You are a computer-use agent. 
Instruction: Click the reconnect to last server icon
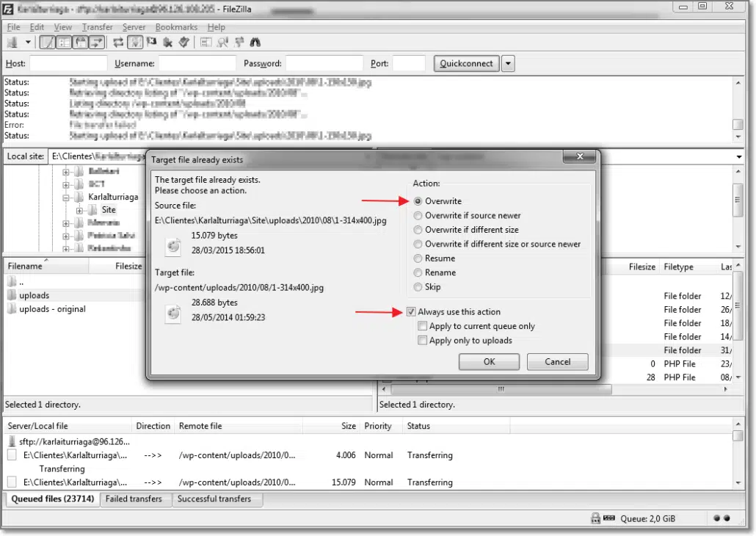click(x=183, y=43)
